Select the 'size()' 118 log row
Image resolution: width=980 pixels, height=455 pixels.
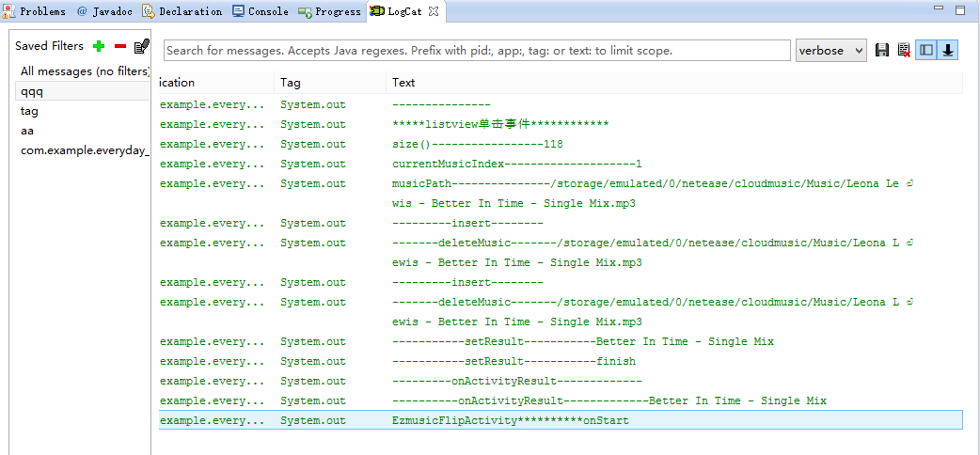[x=561, y=145]
